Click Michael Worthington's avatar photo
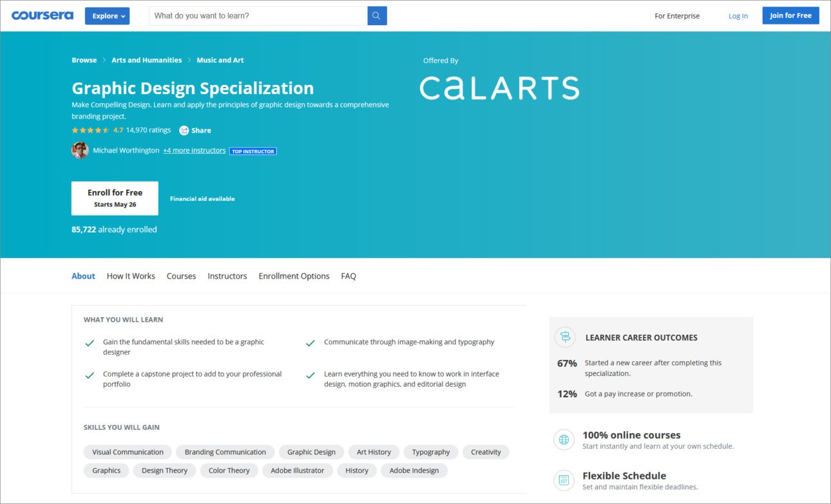The width and height of the screenshot is (831, 504). (x=80, y=151)
